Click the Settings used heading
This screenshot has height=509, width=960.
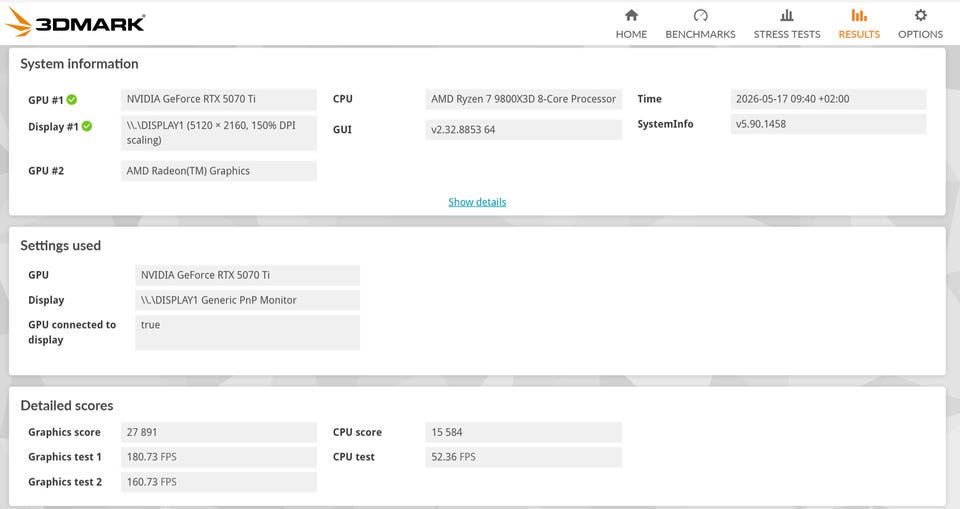coord(61,246)
